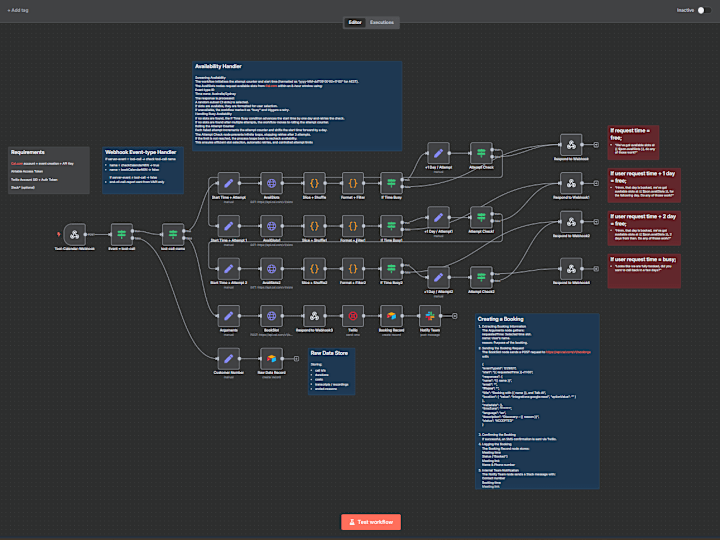The image size is (720, 540).
Task: Open the Slice + Shuffle2 code node
Action: (314, 269)
